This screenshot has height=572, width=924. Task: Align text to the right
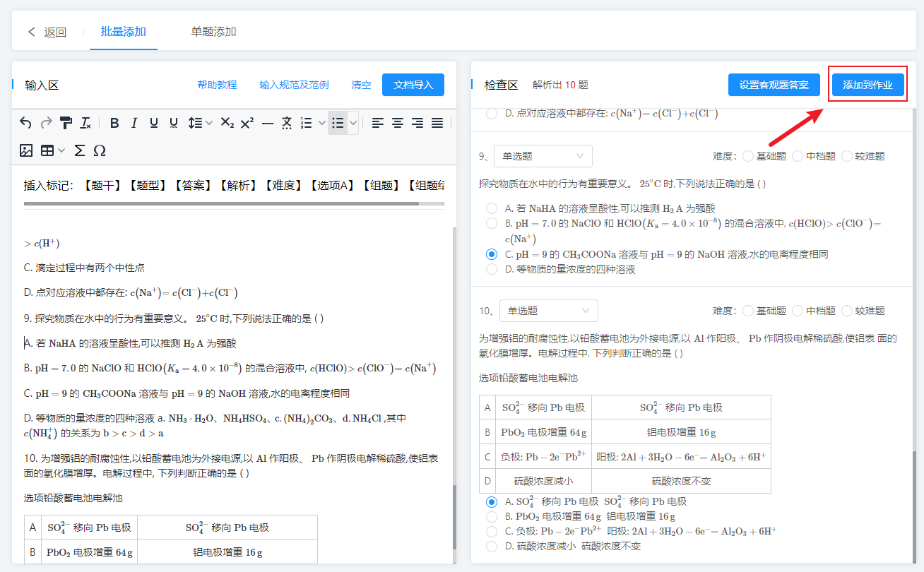(417, 123)
